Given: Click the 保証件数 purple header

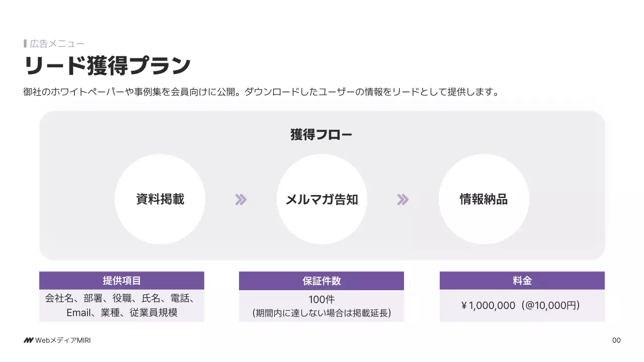Looking at the screenshot, I should coord(321,281).
